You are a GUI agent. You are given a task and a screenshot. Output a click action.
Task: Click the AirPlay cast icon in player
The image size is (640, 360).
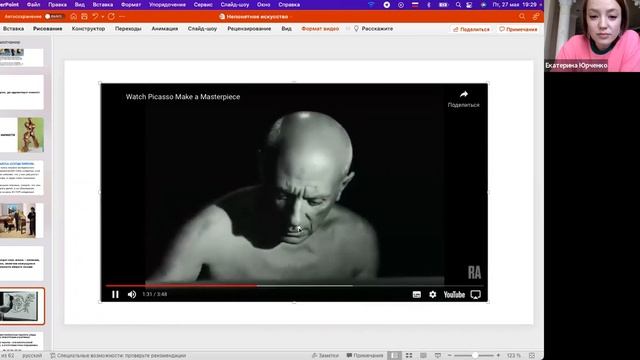[476, 295]
